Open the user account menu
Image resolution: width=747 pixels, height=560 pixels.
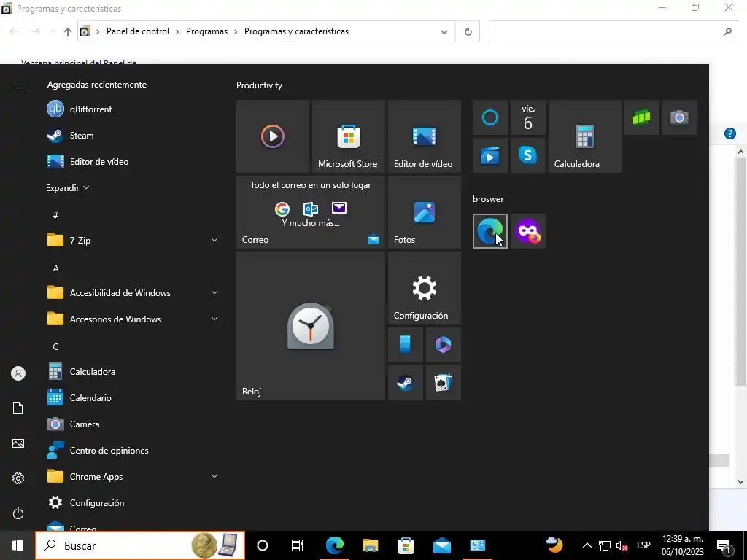coord(18,373)
